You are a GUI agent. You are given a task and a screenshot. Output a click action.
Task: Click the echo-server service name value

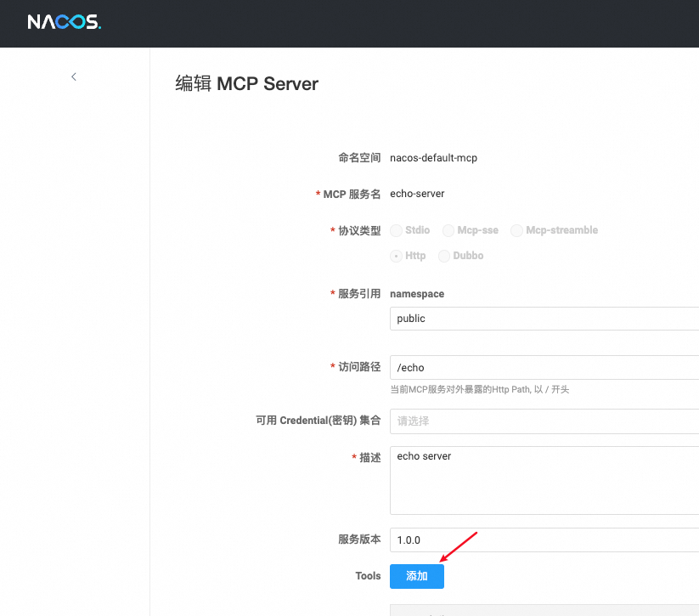coord(417,193)
